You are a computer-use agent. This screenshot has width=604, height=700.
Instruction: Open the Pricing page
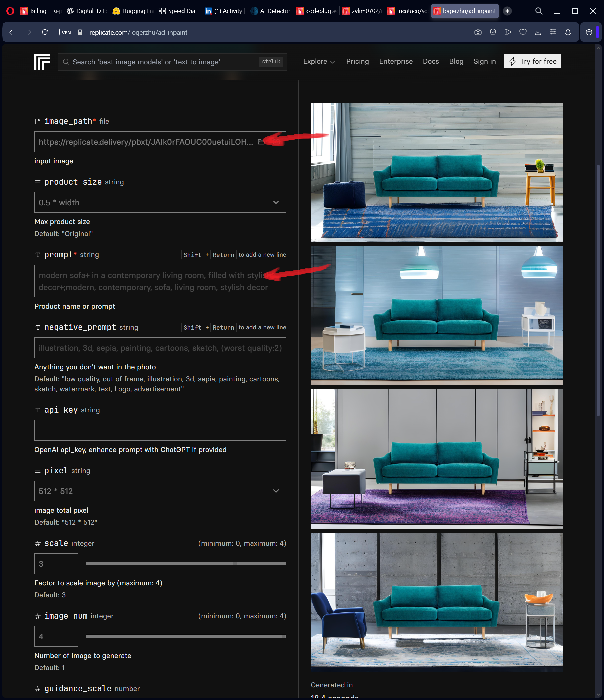pyautogui.click(x=357, y=61)
